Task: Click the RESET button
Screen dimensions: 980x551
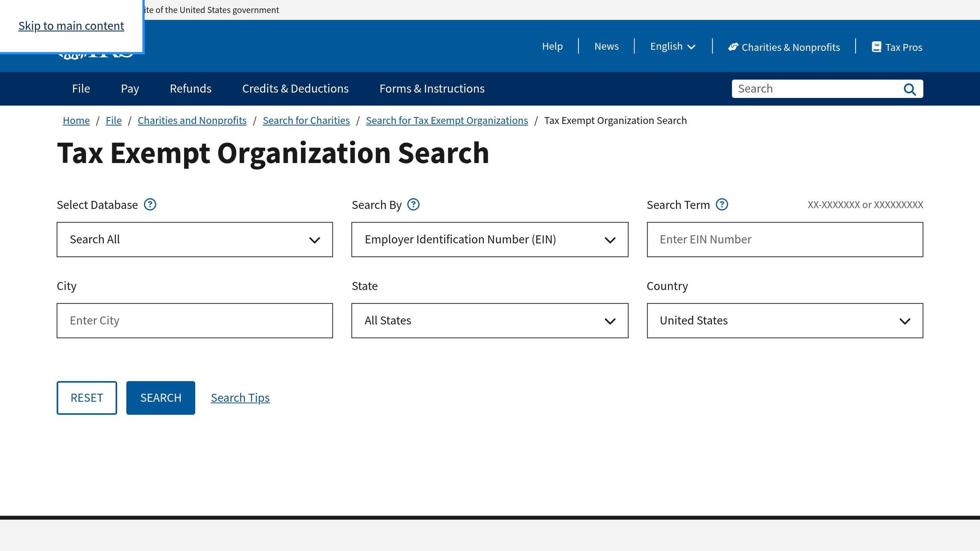Action: tap(87, 398)
